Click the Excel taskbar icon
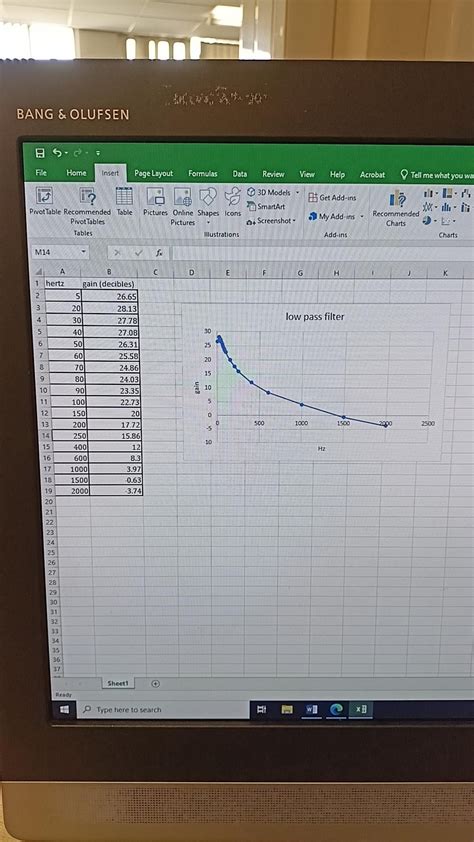 [361, 709]
